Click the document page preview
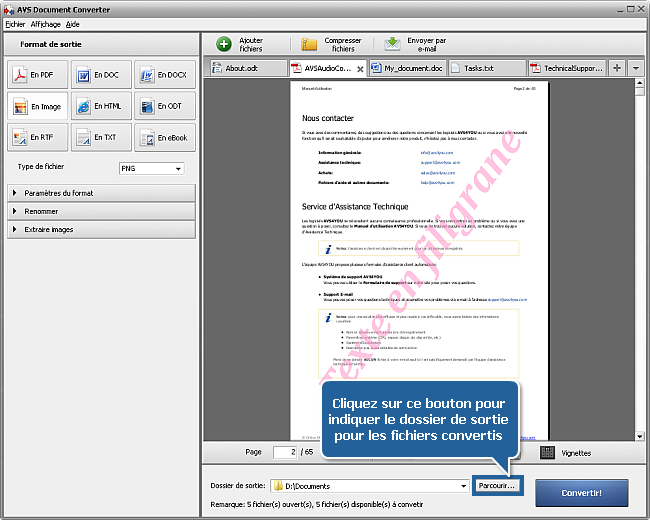This screenshot has height=520, width=650. tap(419, 260)
